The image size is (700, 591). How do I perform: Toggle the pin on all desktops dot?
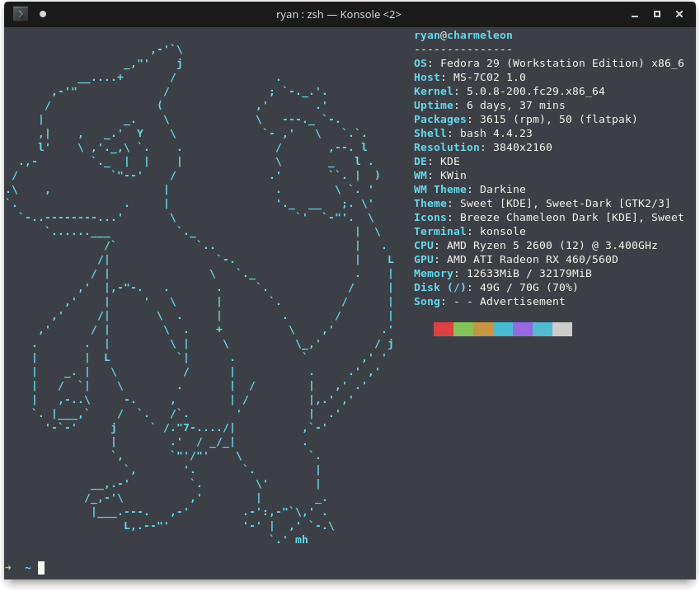(x=43, y=14)
